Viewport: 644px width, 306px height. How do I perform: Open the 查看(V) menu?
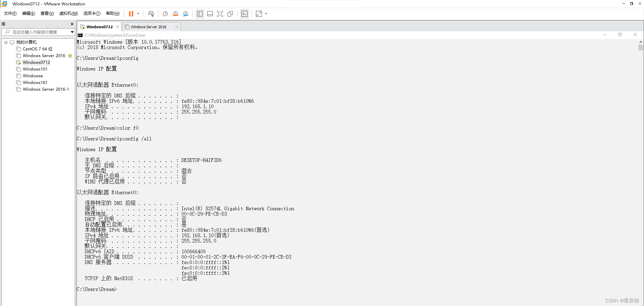47,13
